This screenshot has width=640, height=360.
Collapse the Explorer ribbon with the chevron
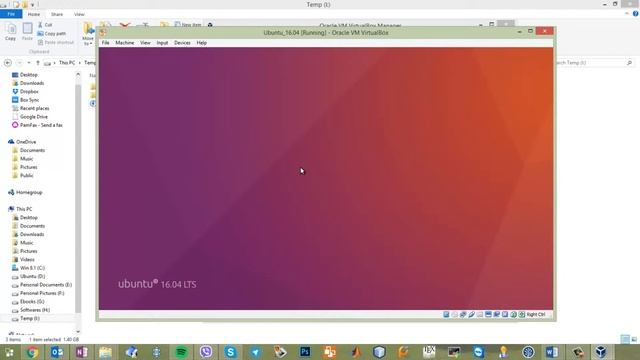(627, 14)
